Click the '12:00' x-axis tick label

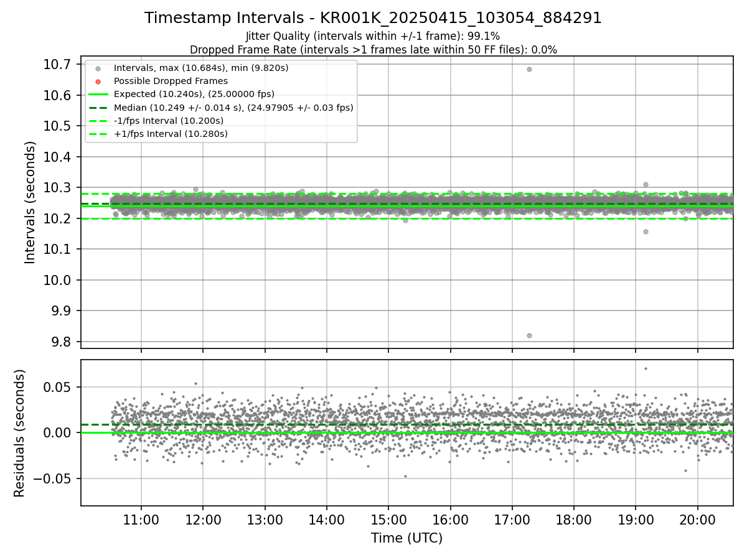203,520
